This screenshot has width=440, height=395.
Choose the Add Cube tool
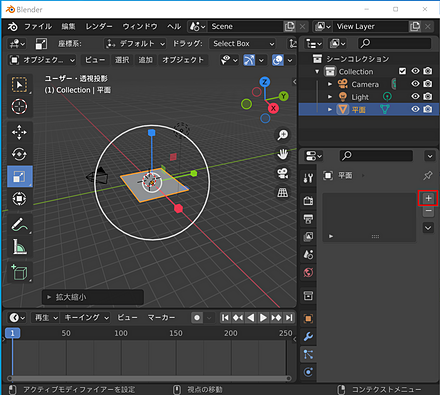(20, 272)
